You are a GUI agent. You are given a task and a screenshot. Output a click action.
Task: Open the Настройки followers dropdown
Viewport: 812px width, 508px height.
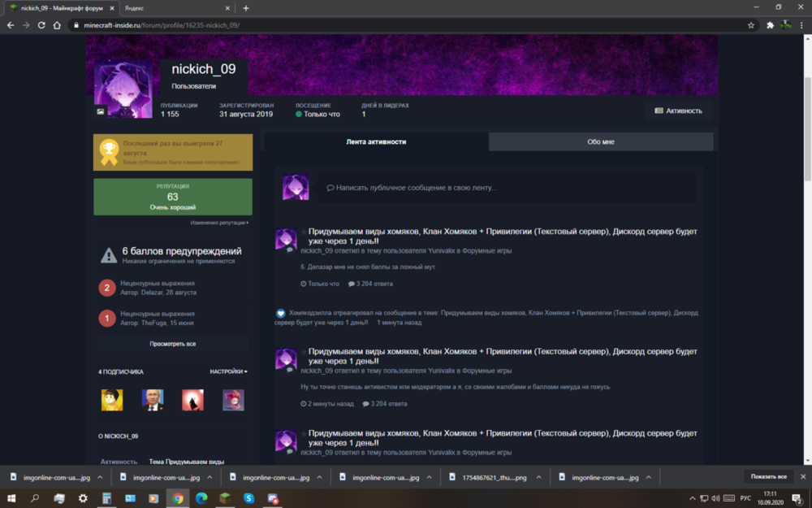[228, 371]
